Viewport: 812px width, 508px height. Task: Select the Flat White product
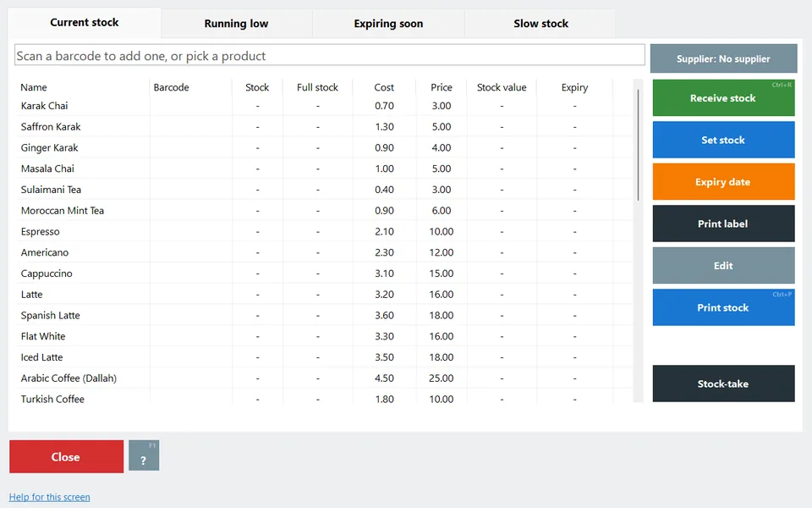[x=325, y=336]
